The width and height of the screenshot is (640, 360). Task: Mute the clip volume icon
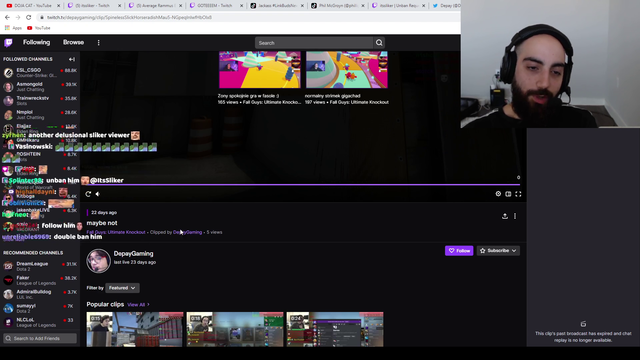98,194
